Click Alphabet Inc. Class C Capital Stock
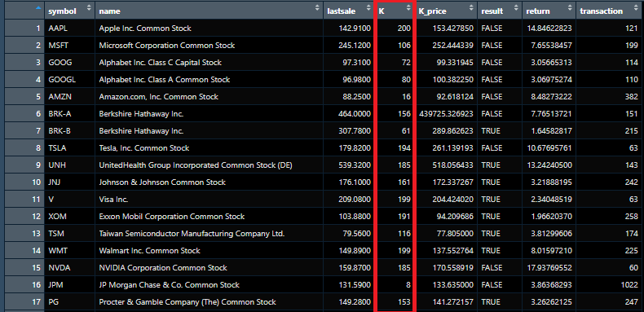644x312 pixels. click(160, 63)
